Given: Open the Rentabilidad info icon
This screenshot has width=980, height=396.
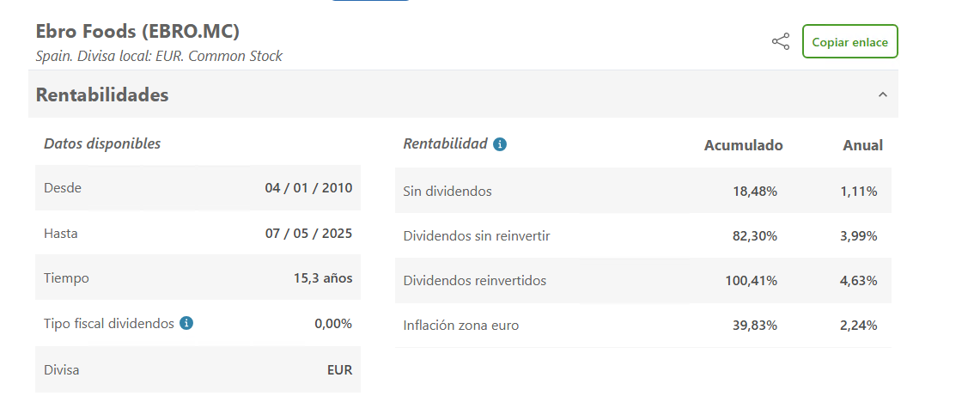Looking at the screenshot, I should coord(499,144).
